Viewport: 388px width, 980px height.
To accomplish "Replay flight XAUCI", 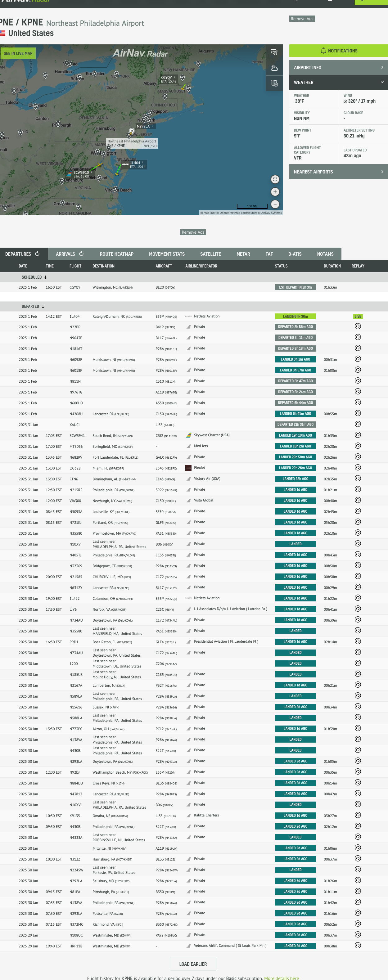I will click(358, 424).
